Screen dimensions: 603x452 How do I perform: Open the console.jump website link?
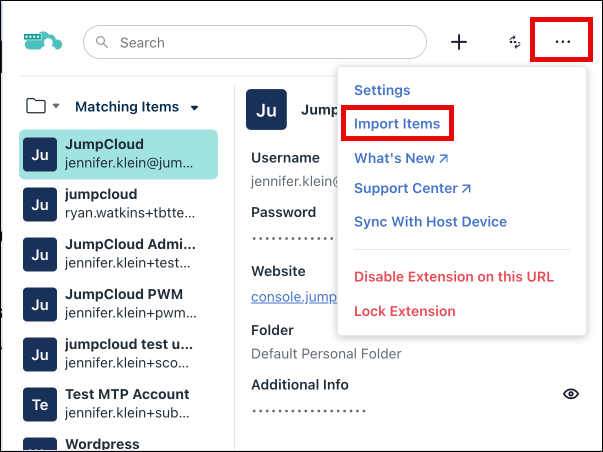point(294,297)
